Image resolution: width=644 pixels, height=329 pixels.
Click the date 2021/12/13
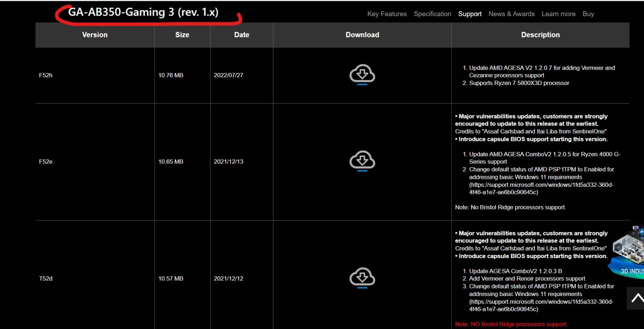[228, 161]
